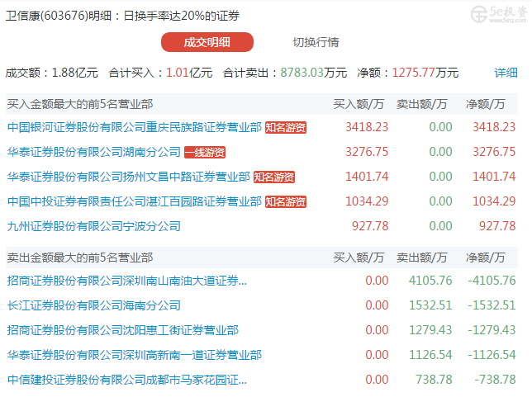532x397 pixels.
Task: Click net amount -4105.76 value
Action: pyautogui.click(x=492, y=281)
